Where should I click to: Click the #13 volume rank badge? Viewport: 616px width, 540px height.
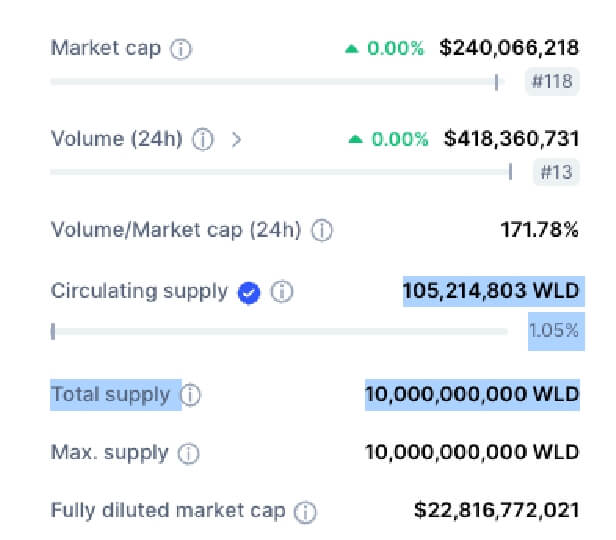click(x=556, y=172)
